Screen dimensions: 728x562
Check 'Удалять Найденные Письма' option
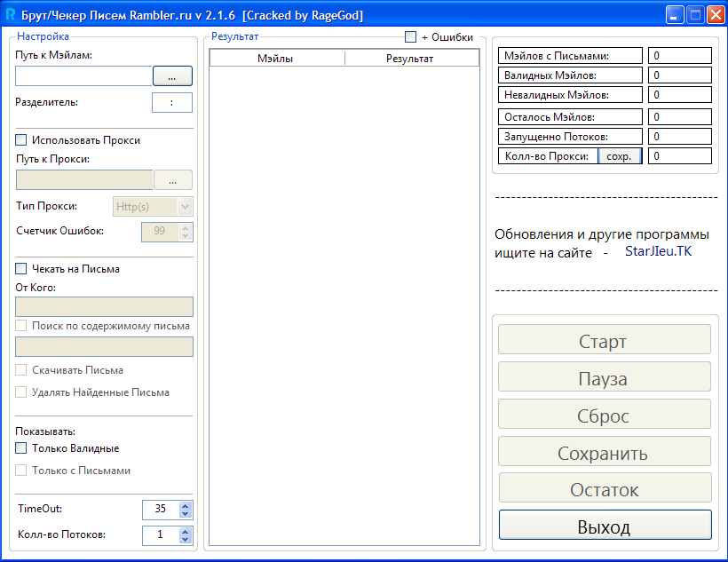[21, 392]
